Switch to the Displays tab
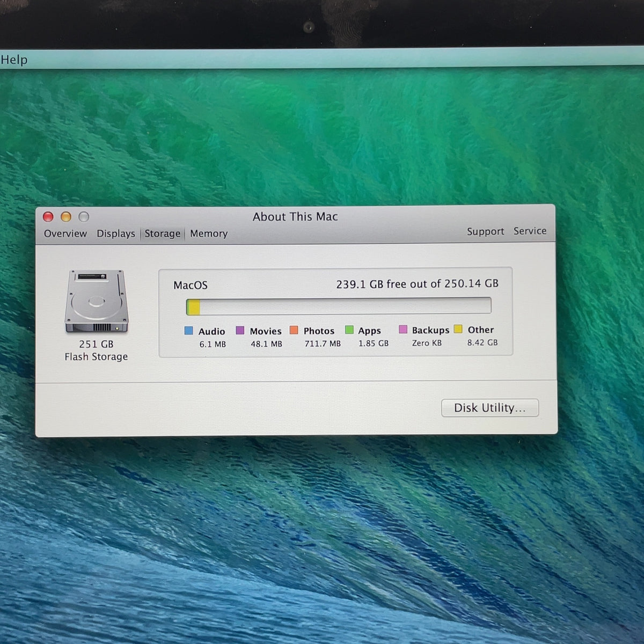This screenshot has height=644, width=644. [116, 233]
